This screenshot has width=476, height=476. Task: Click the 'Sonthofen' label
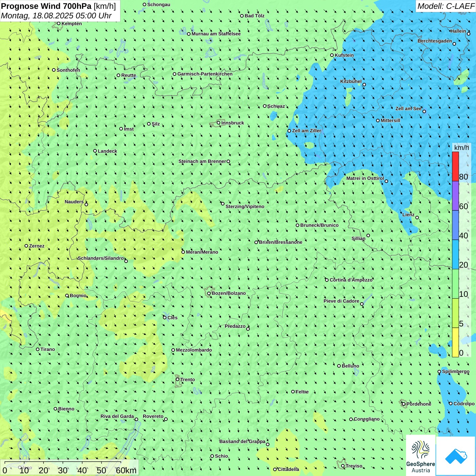click(68, 70)
